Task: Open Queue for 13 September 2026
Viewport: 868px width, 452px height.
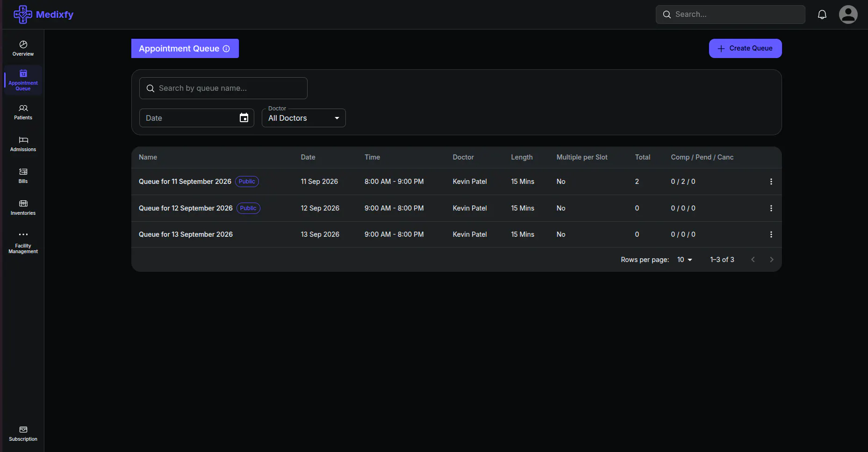Action: tap(186, 234)
